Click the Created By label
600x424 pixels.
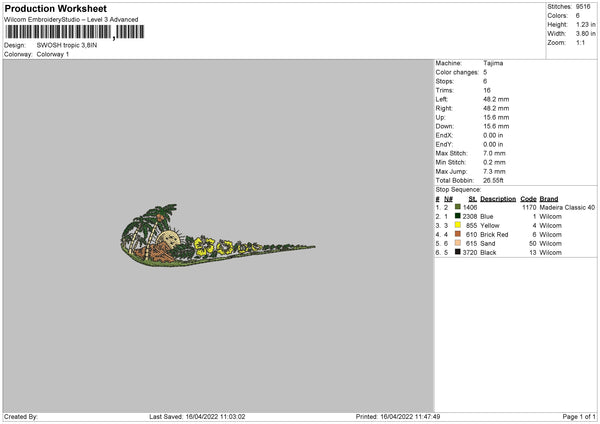click(21, 416)
